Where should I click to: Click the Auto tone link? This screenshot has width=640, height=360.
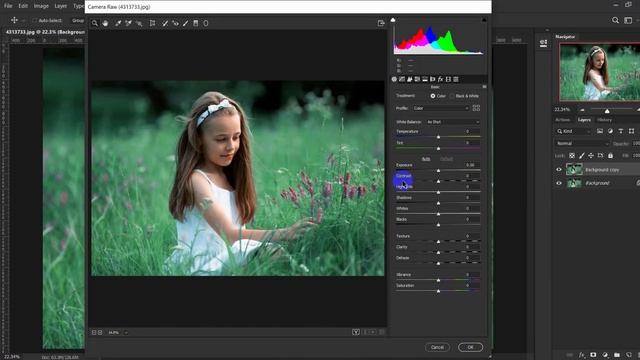coord(426,159)
